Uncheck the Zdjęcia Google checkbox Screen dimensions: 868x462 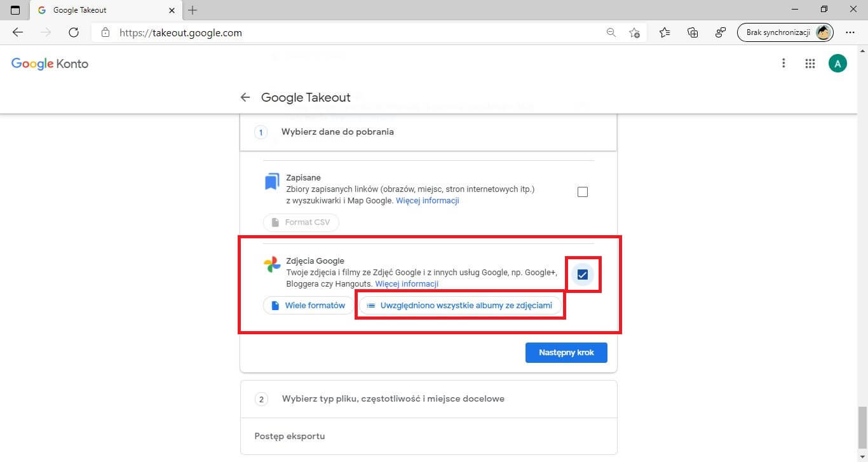click(x=583, y=275)
